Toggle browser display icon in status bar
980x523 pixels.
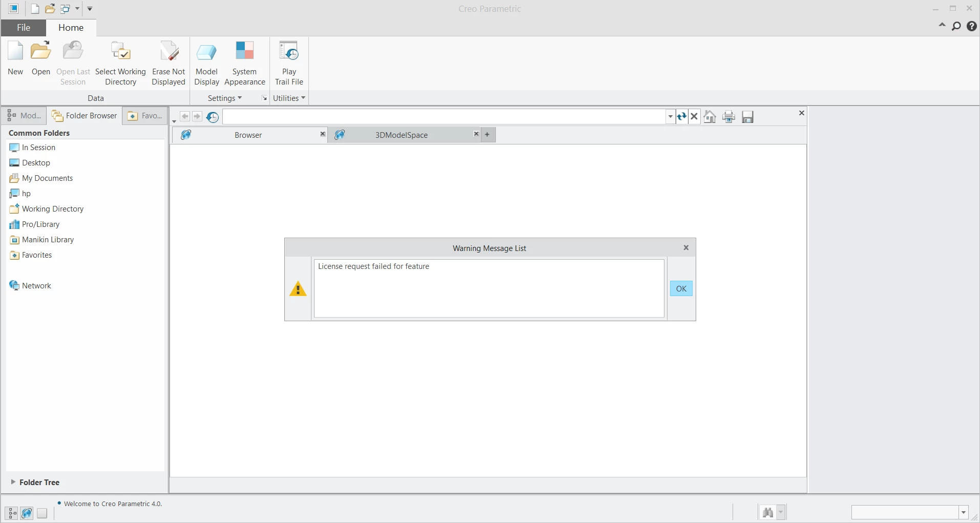(x=27, y=513)
